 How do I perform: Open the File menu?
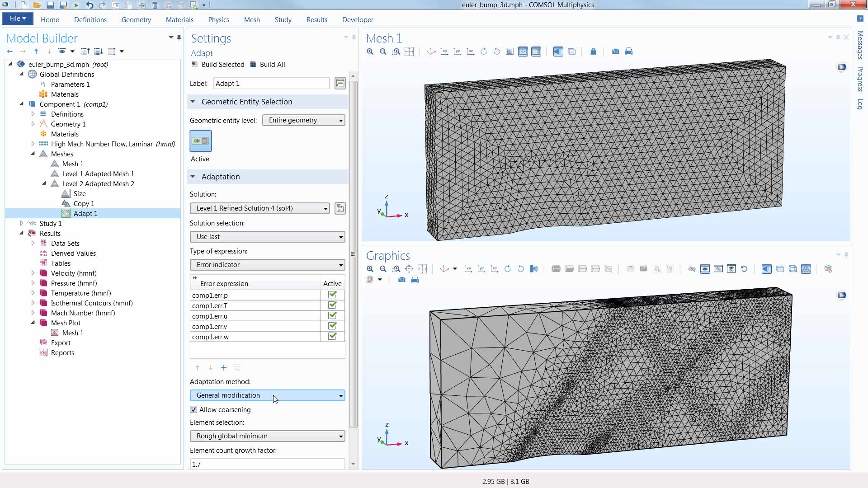(18, 19)
